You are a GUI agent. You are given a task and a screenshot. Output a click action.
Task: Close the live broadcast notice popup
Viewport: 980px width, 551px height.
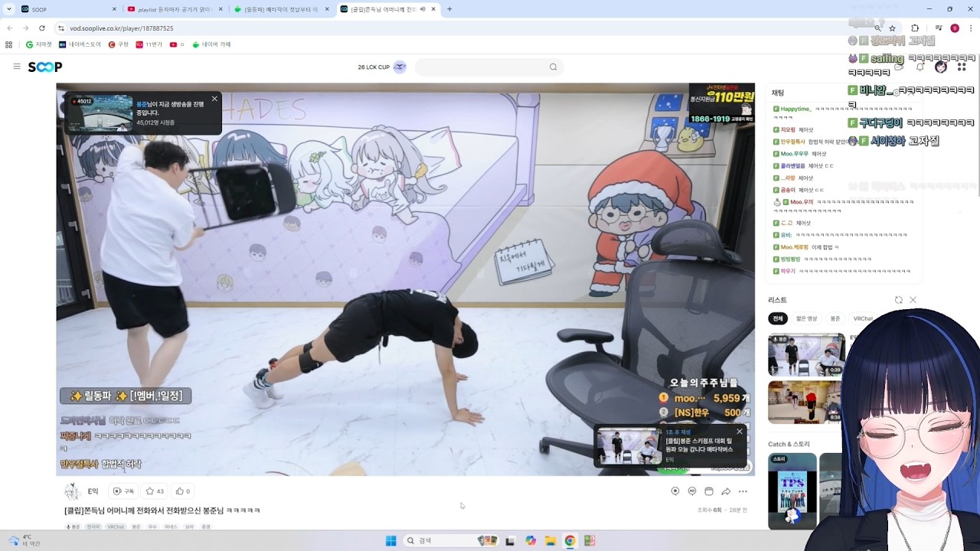point(214,99)
